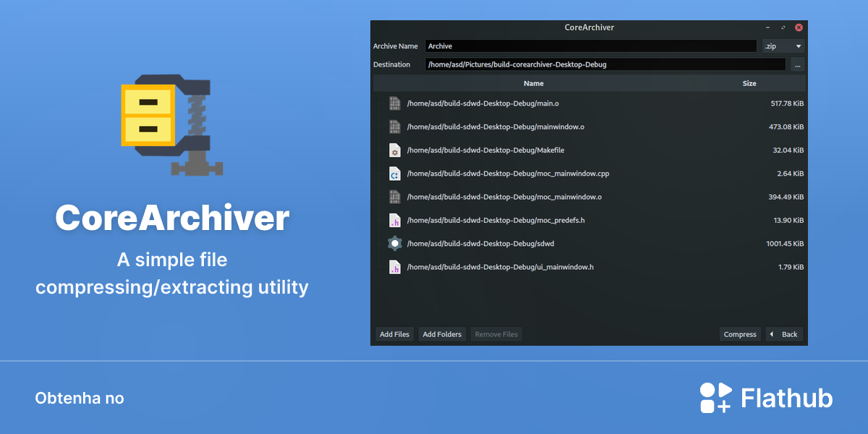Click the 1.79 KiB size value
The width and height of the screenshot is (868, 434).
pyautogui.click(x=791, y=267)
